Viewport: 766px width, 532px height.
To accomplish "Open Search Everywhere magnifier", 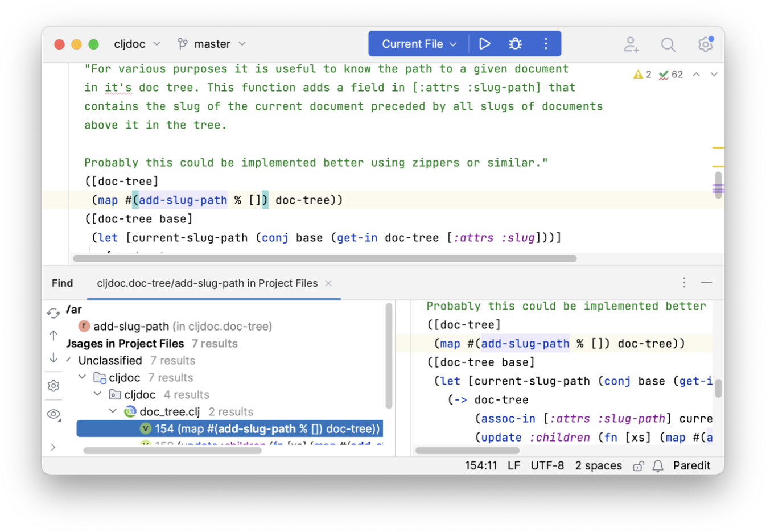I will (x=668, y=44).
